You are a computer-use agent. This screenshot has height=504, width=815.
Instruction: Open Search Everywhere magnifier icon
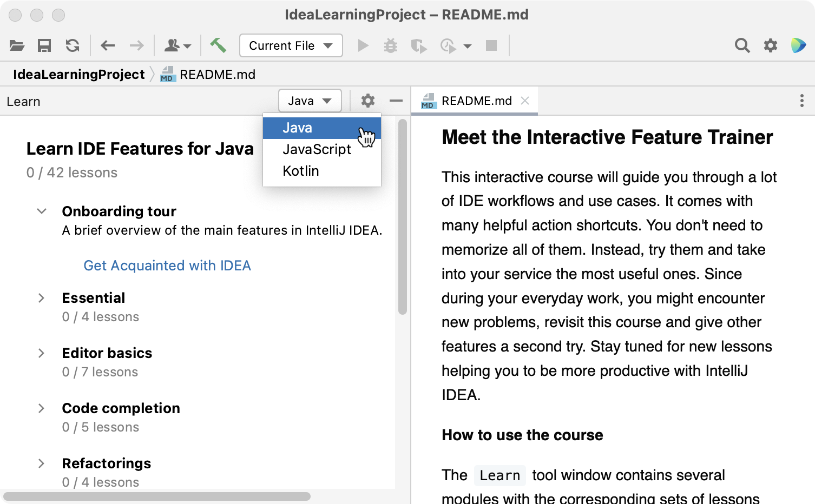pos(742,46)
